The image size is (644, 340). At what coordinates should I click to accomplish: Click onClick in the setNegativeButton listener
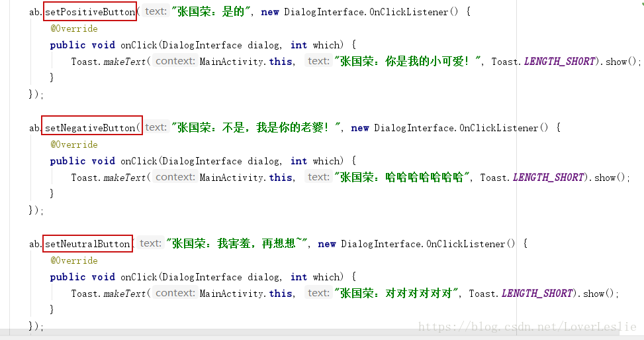coord(139,161)
